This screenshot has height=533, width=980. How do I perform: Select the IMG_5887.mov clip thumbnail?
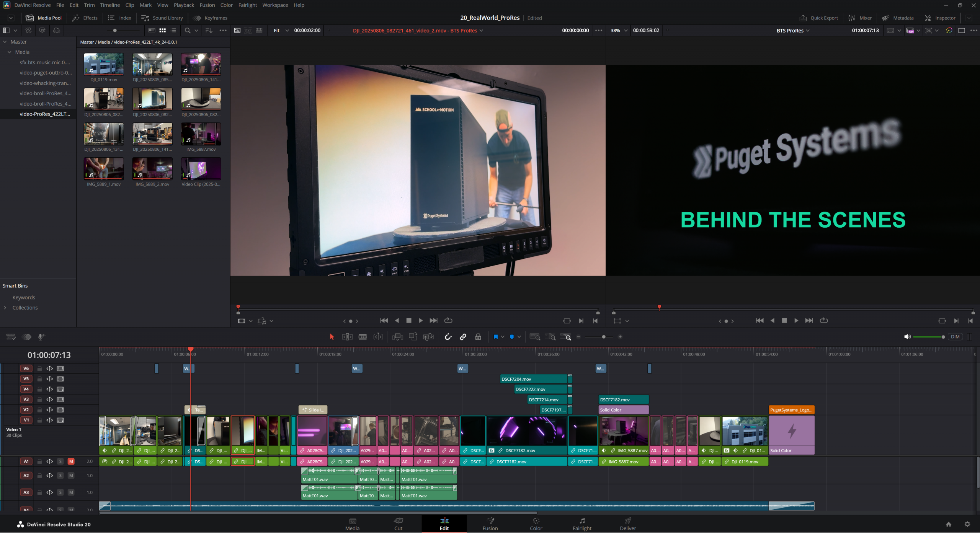[x=201, y=134]
